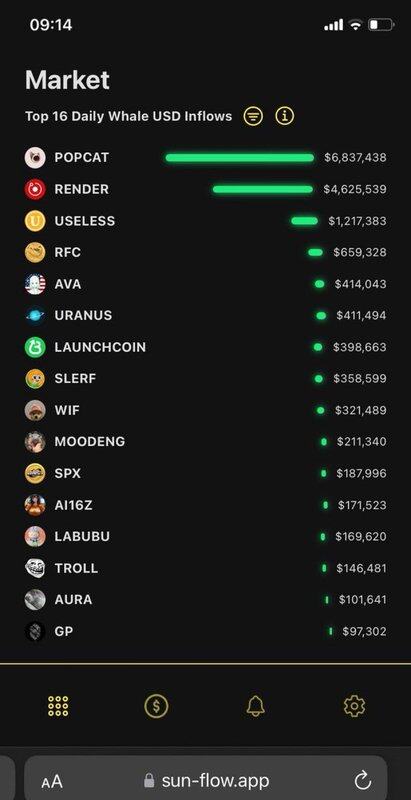Open the bell notifications tab
The image size is (411, 800).
tap(255, 706)
